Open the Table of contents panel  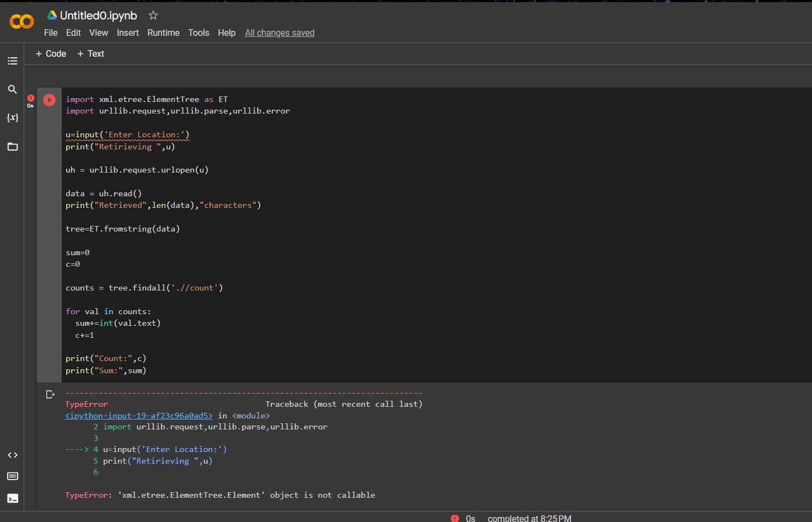coord(12,61)
